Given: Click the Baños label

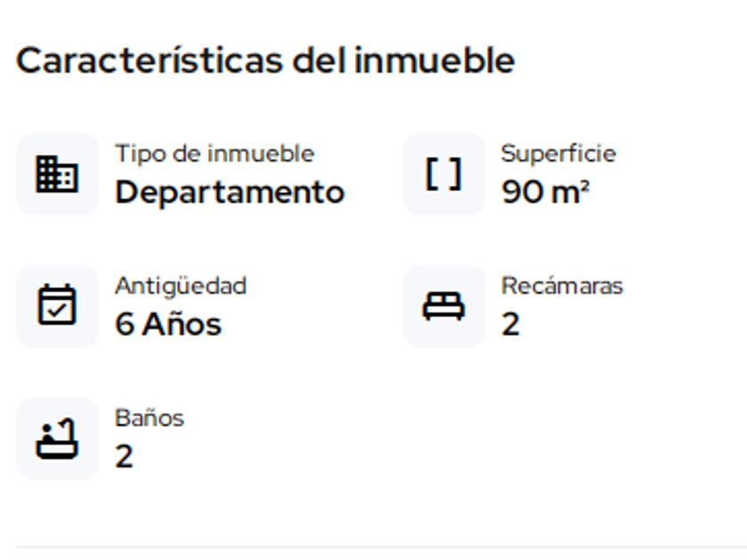Looking at the screenshot, I should click(149, 418).
